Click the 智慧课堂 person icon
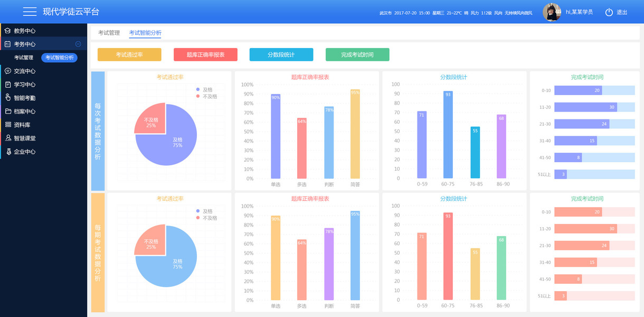Image resolution: width=644 pixels, height=317 pixels. pyautogui.click(x=8, y=138)
